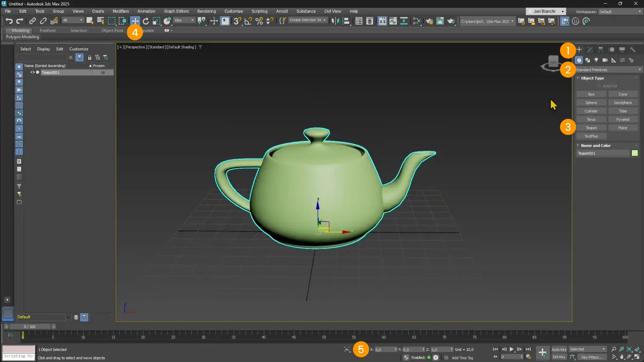Select the Cameras category icon
Image resolution: width=644 pixels, height=362 pixels.
[x=605, y=60]
